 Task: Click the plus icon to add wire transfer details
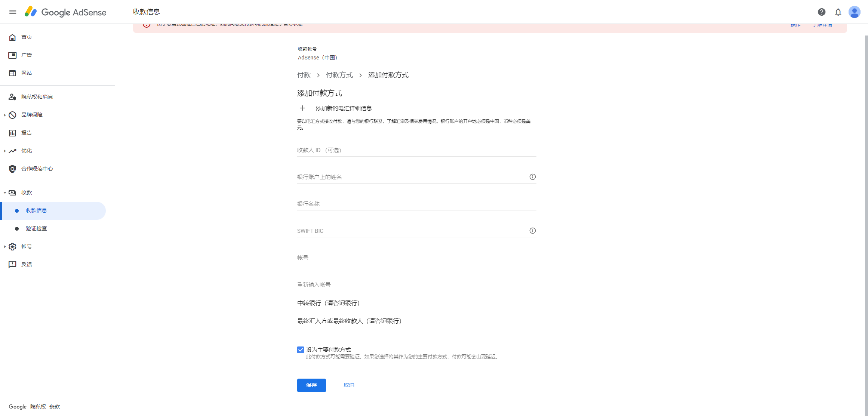point(302,108)
